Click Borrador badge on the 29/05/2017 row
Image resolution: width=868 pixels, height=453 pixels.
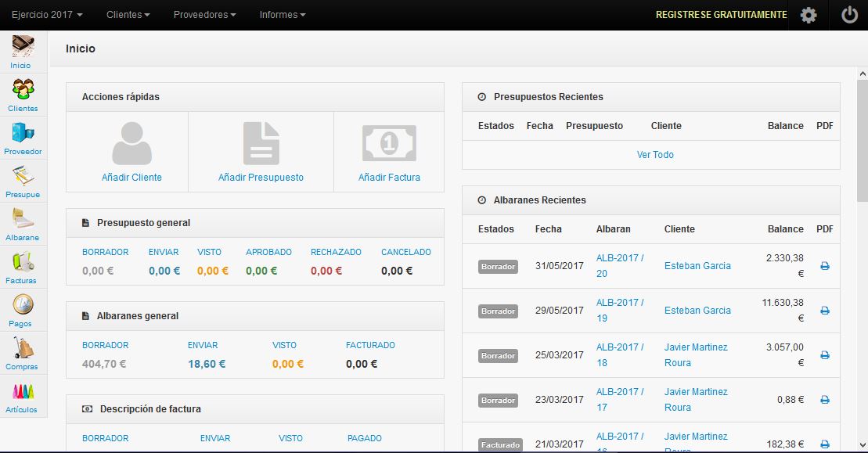pos(499,311)
